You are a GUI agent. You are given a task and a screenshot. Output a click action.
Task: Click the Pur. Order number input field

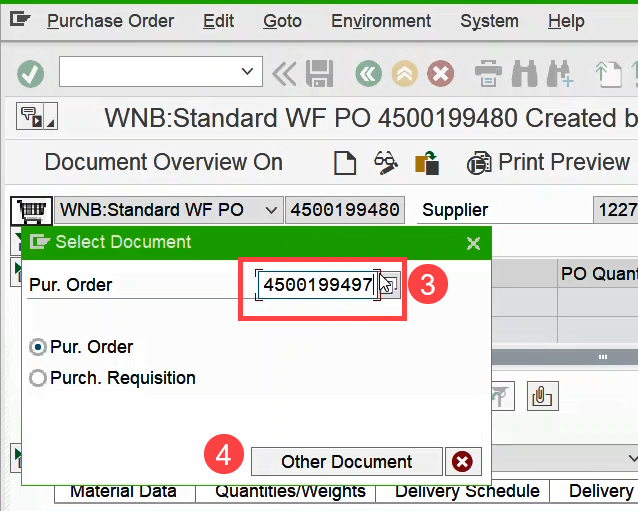click(316, 285)
